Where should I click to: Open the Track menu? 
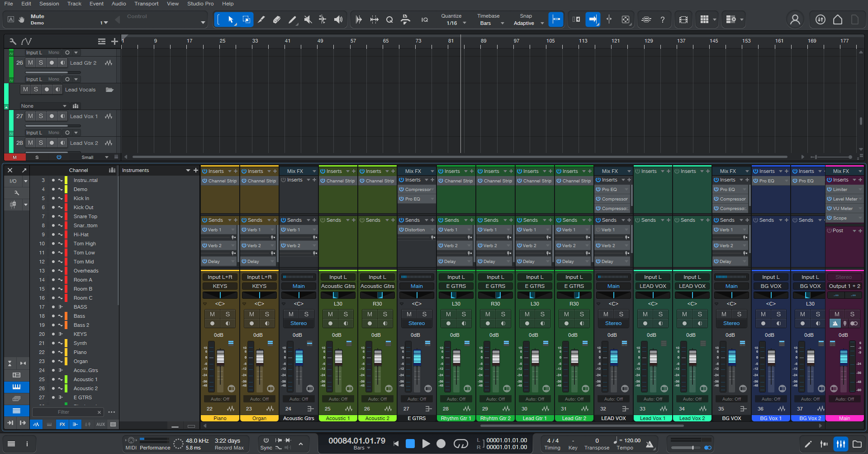[74, 4]
